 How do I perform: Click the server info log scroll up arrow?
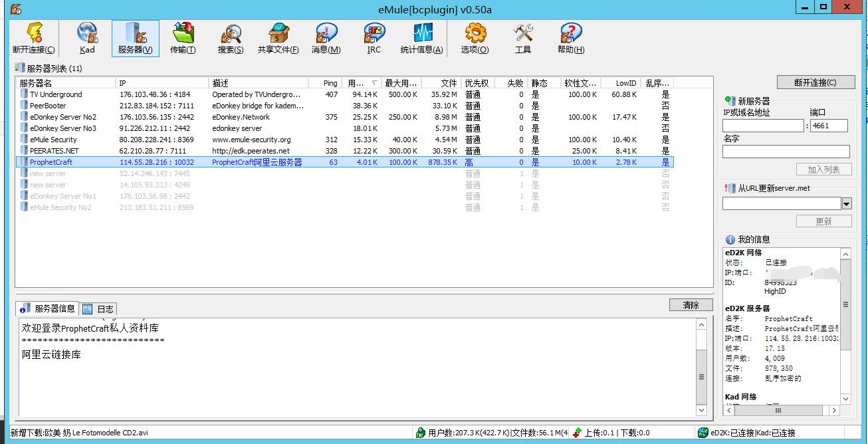tap(701, 324)
